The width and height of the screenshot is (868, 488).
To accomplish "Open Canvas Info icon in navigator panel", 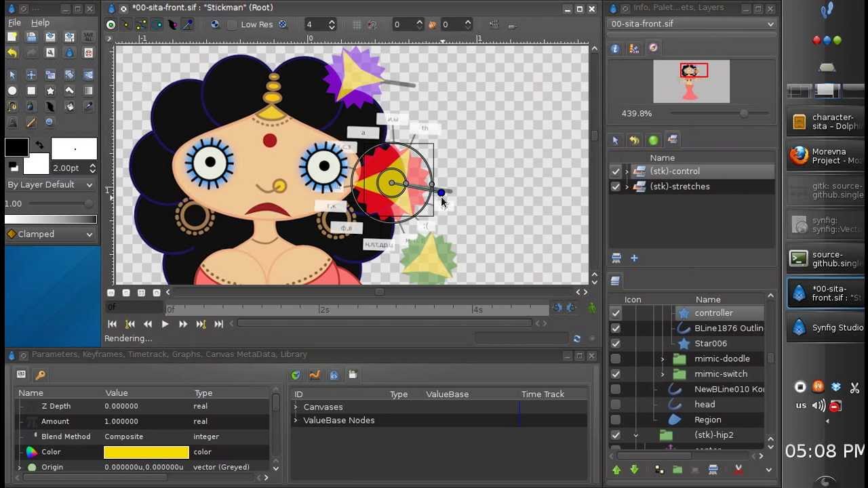I will pos(615,48).
